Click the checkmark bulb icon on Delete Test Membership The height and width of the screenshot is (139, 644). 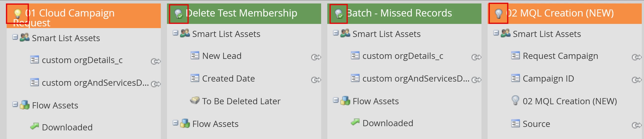click(179, 14)
